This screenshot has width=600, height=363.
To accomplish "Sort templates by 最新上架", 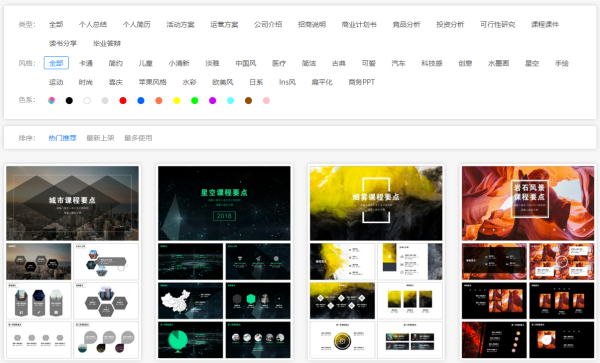I will (100, 138).
